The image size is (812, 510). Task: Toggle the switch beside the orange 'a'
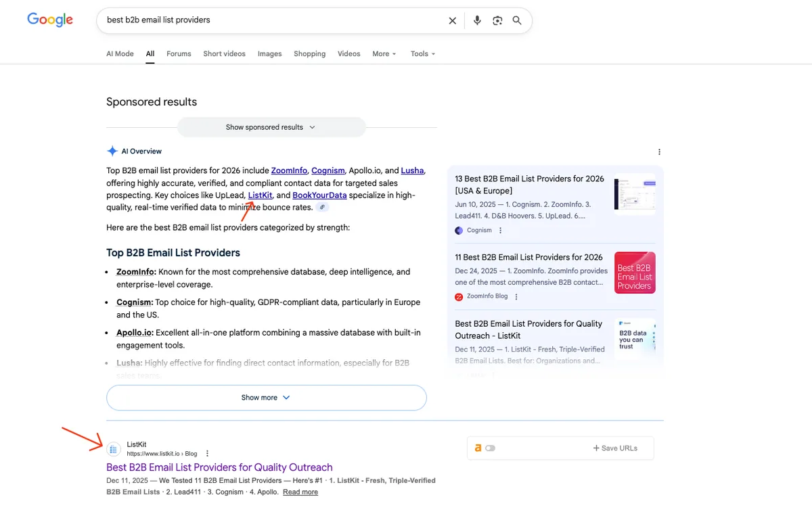pyautogui.click(x=491, y=448)
